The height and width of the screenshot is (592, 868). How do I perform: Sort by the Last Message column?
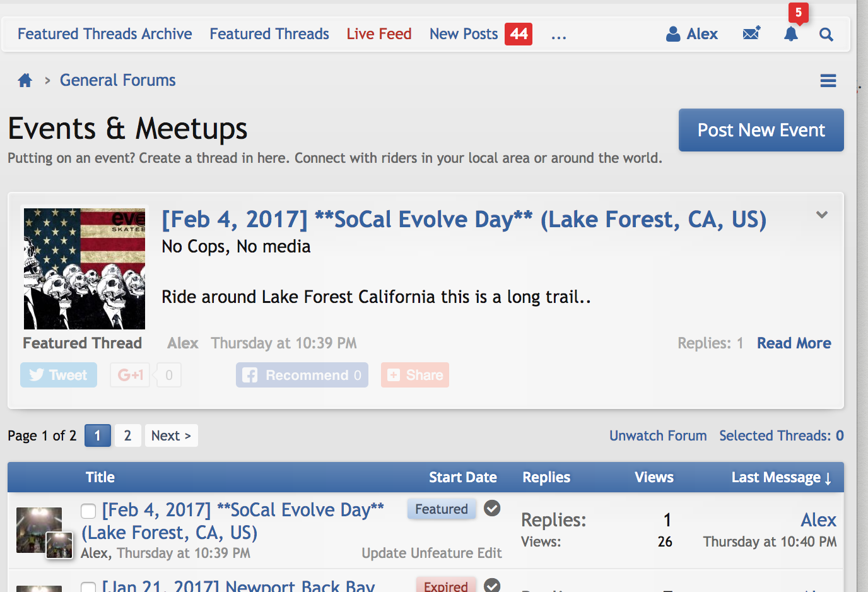(781, 477)
